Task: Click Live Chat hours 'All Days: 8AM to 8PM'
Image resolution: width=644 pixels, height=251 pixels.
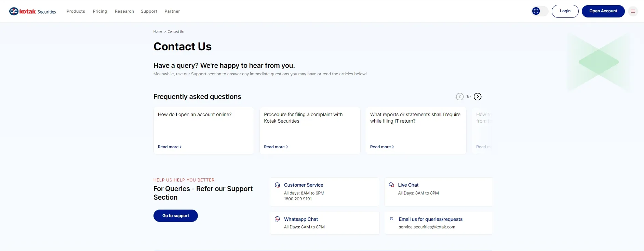Action: (x=418, y=193)
